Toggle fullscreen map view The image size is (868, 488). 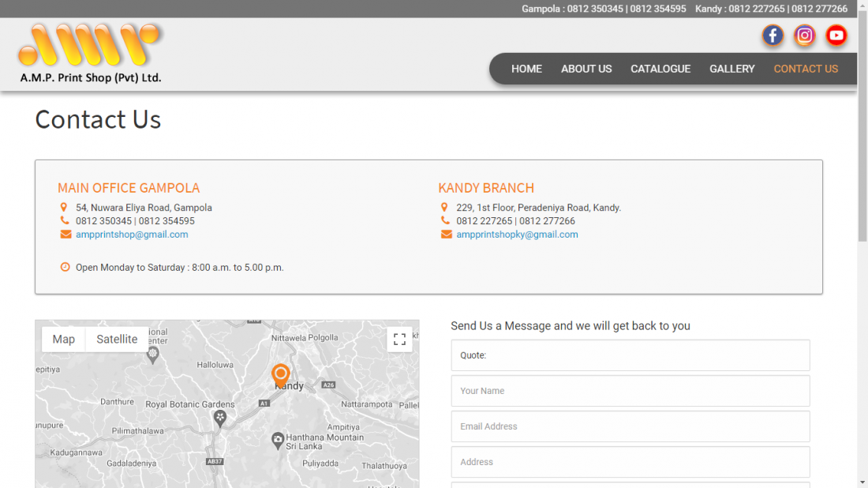pos(400,339)
